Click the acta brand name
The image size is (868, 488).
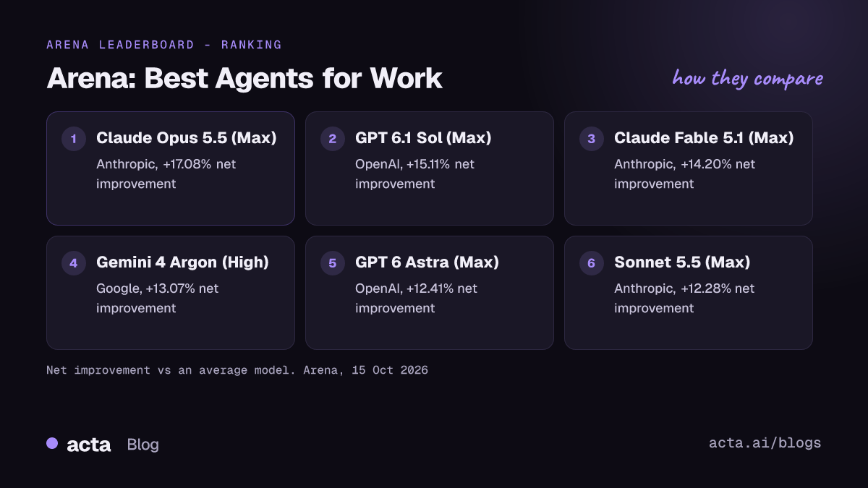click(88, 445)
